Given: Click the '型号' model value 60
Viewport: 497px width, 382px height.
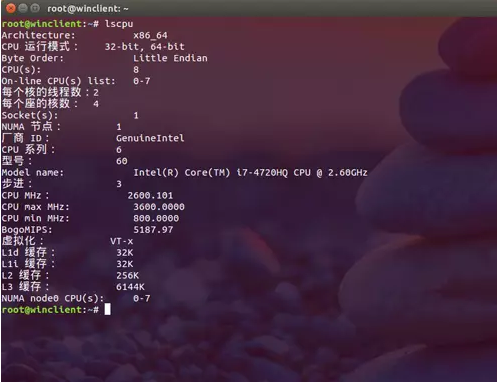Looking at the screenshot, I should click(122, 161).
